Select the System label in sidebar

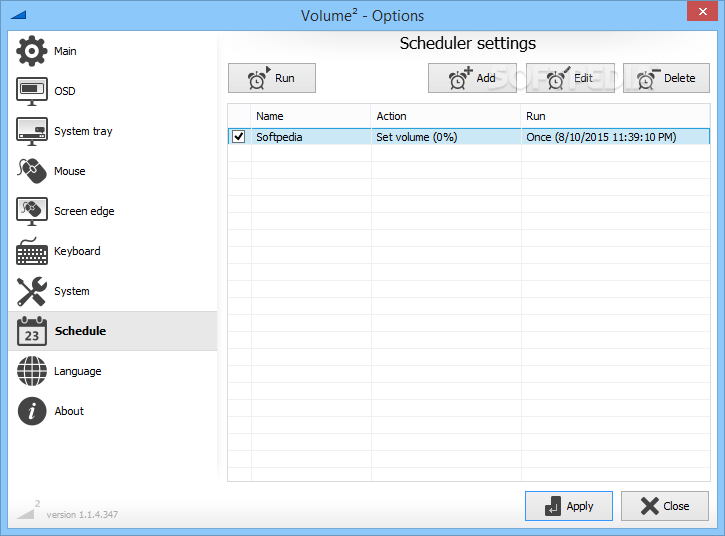tap(72, 291)
